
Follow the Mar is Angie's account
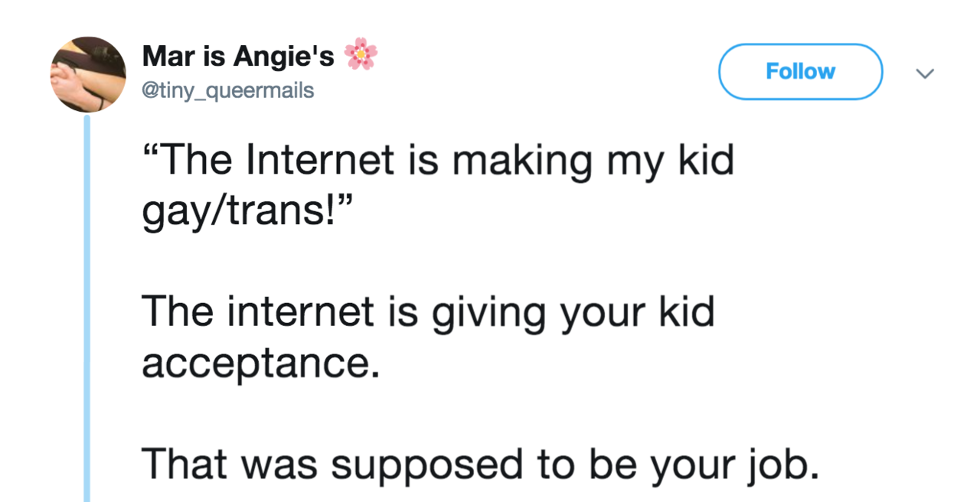pyautogui.click(x=800, y=72)
